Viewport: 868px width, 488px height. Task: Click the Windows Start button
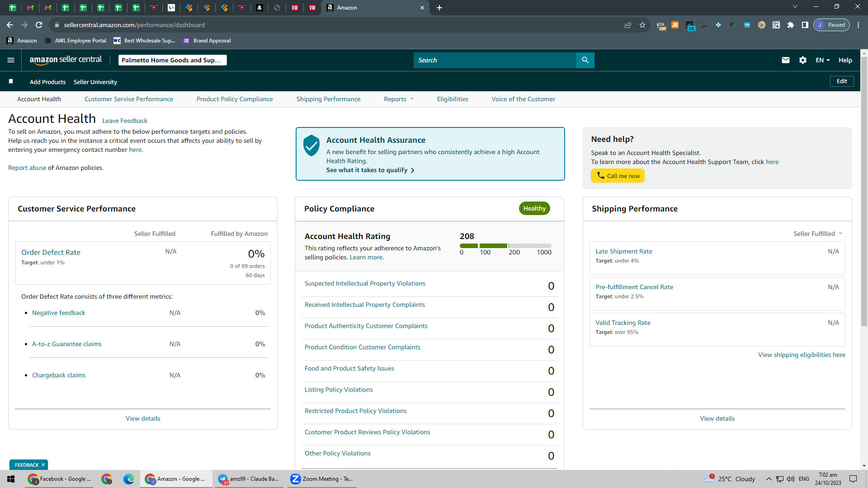pyautogui.click(x=11, y=479)
